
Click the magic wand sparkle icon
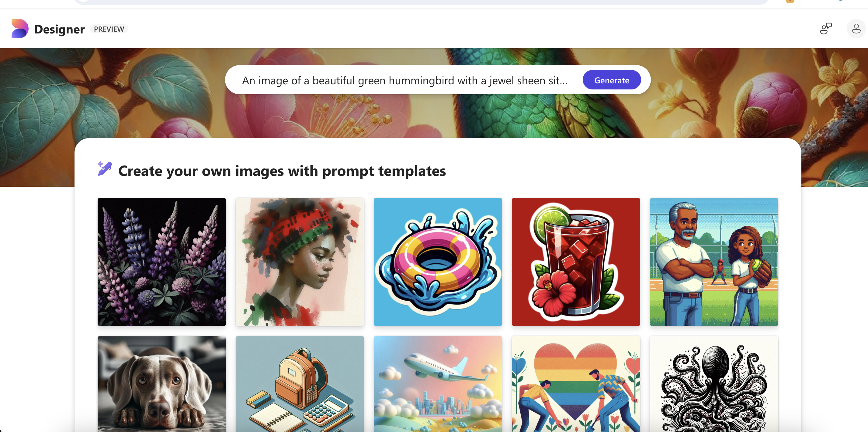point(104,169)
